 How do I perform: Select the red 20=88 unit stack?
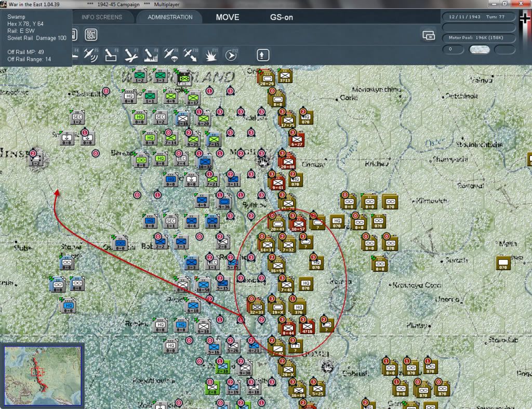(287, 161)
